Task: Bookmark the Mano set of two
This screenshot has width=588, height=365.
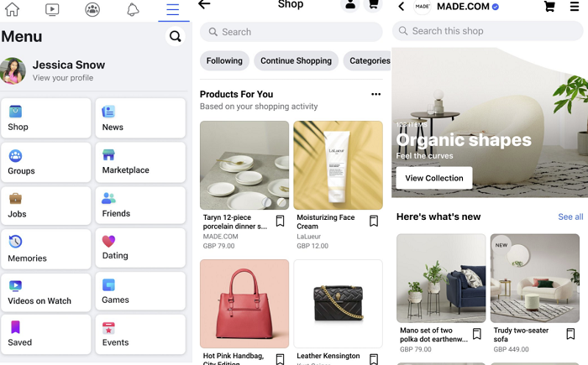Action: tap(476, 334)
